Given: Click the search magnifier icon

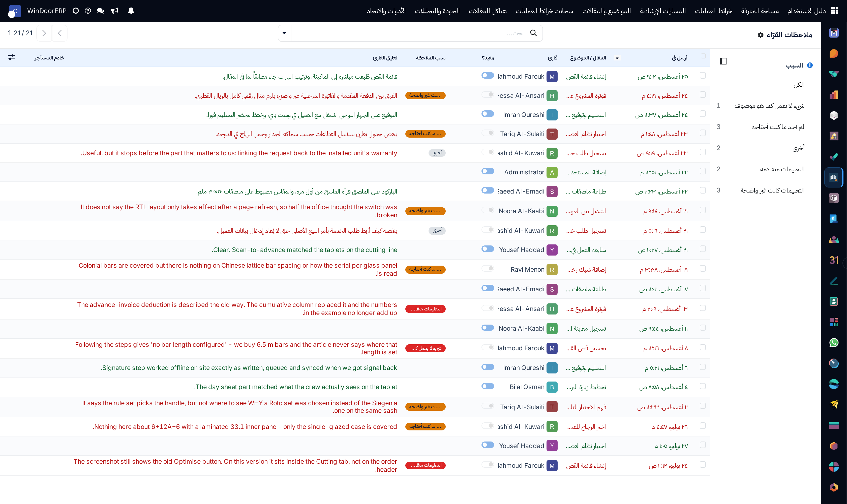Looking at the screenshot, I should click(533, 33).
